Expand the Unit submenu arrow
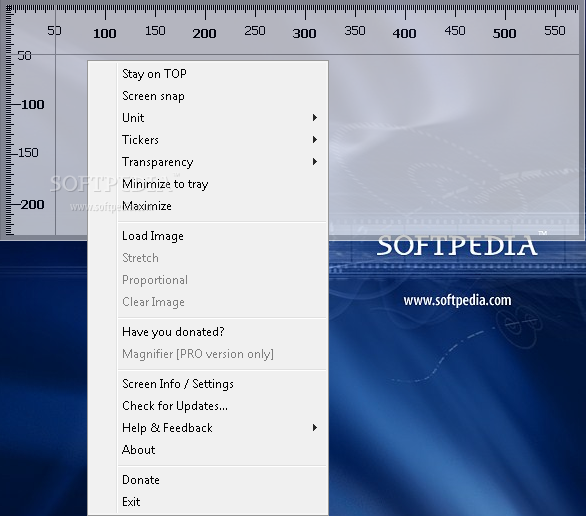Viewport: 586px width, 516px height. [x=315, y=118]
